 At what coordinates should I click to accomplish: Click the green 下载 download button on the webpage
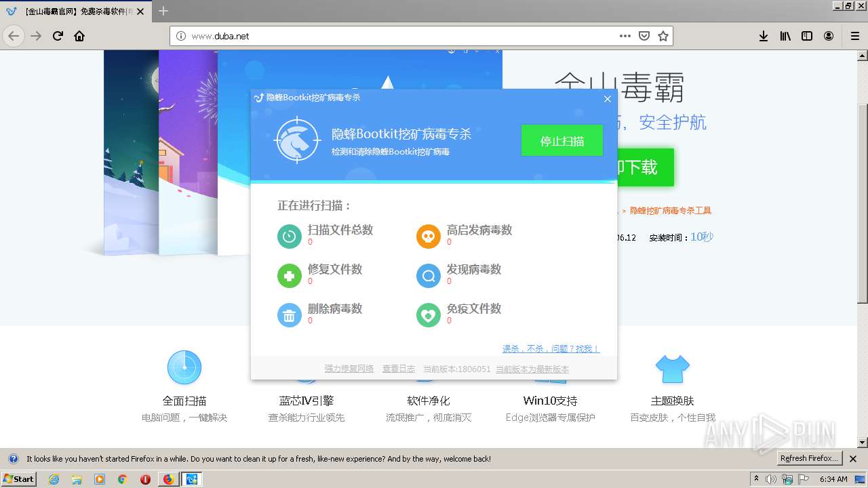tap(644, 167)
